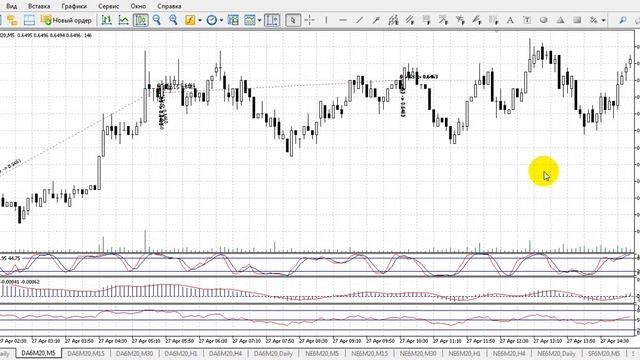Switch to the NE6M20,M30 chart tab

418,353
